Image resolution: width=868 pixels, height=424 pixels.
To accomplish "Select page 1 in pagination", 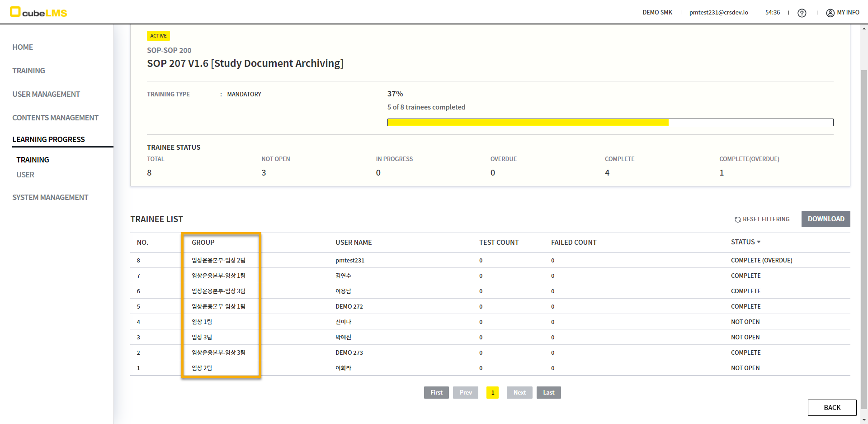I will pyautogui.click(x=492, y=392).
